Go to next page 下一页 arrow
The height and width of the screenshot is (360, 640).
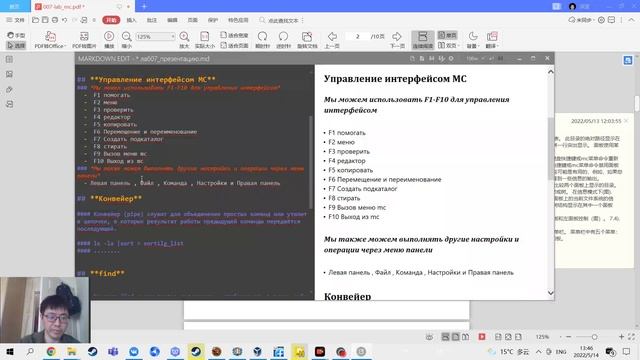point(397,36)
